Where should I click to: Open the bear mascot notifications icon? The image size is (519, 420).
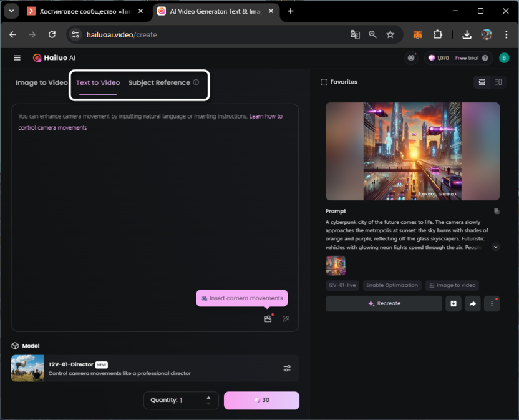[411, 58]
